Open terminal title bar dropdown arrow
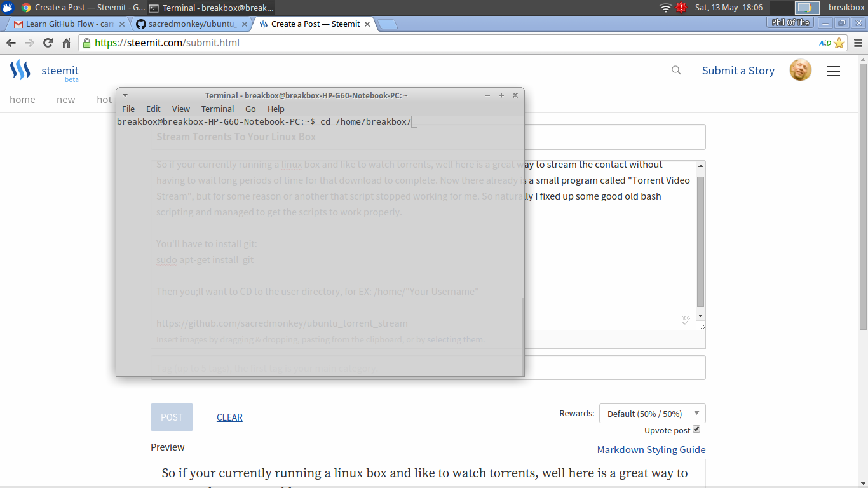 pyautogui.click(x=125, y=95)
